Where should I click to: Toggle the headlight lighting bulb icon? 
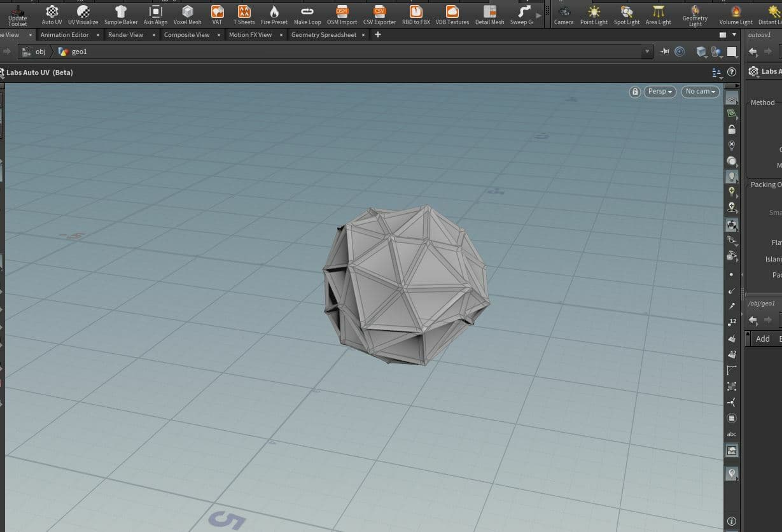(732, 177)
